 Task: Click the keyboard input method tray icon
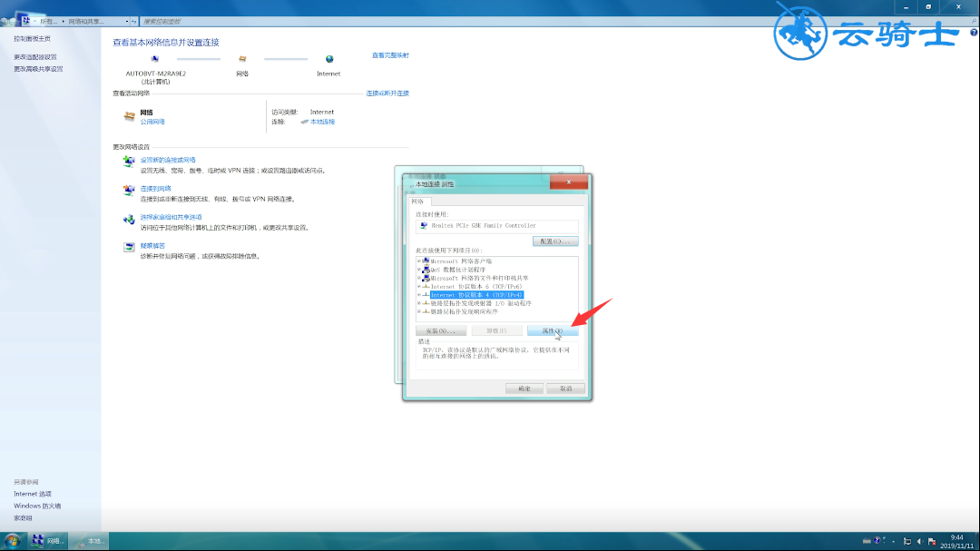pyautogui.click(x=867, y=541)
